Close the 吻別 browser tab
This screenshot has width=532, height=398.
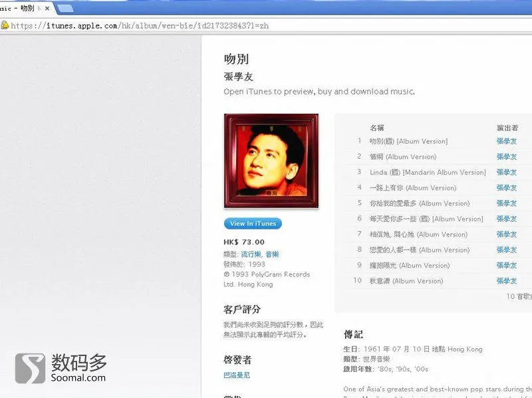(x=47, y=9)
